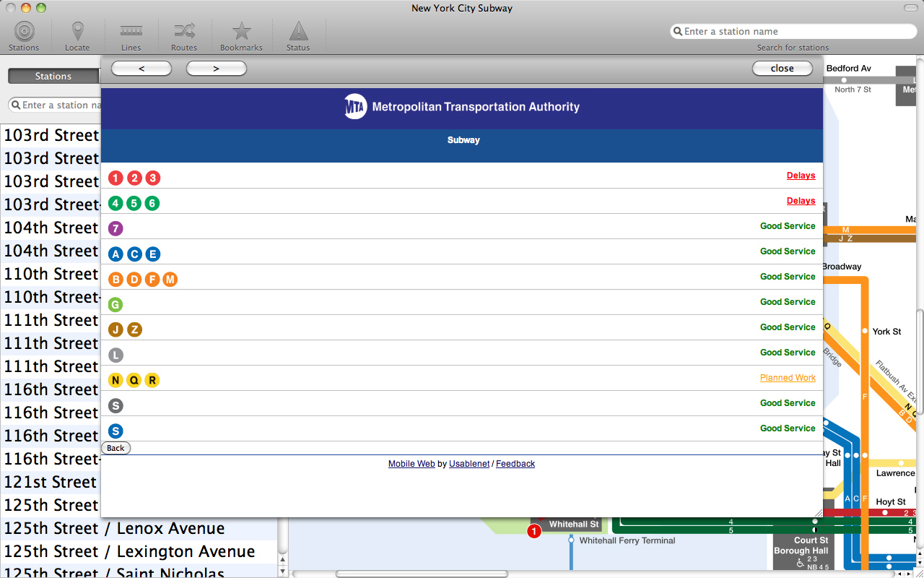924x578 pixels.
Task: Click the Whitehall St station on map
Action: pyautogui.click(x=574, y=525)
